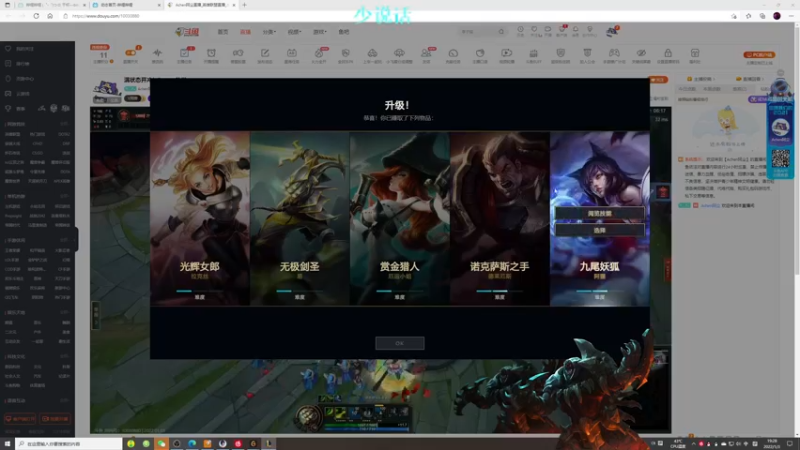Open the checklist task icon in toolbar

[x=184, y=53]
